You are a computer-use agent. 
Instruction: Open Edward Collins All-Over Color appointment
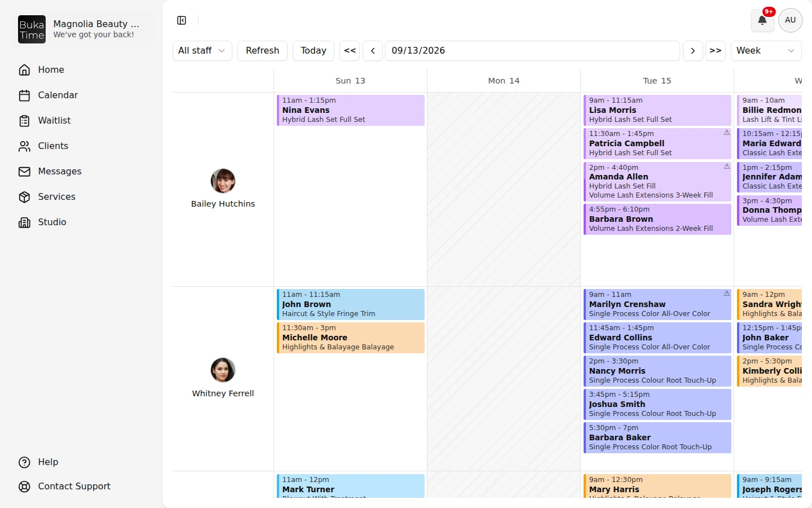pos(657,338)
